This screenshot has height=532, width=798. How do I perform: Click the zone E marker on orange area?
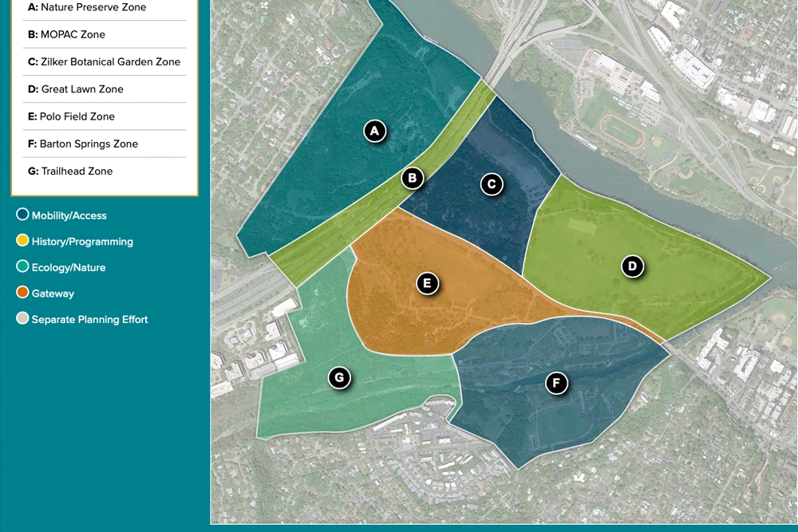[427, 283]
